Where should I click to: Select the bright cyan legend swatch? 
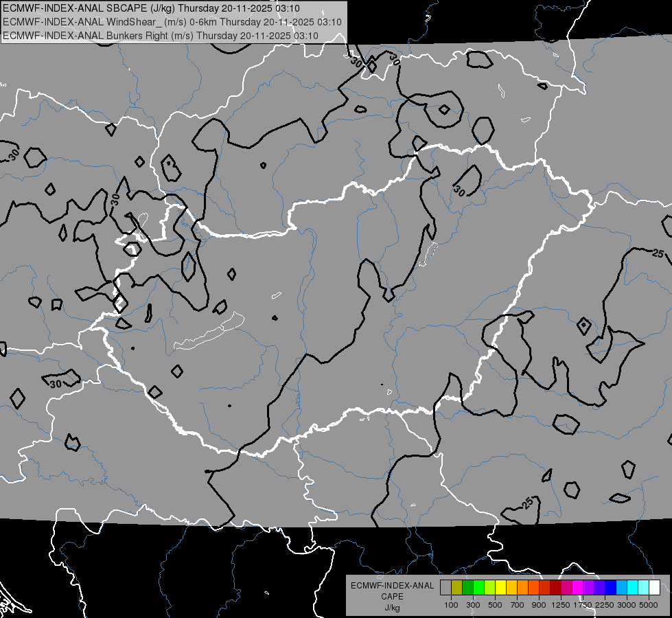(x=633, y=587)
